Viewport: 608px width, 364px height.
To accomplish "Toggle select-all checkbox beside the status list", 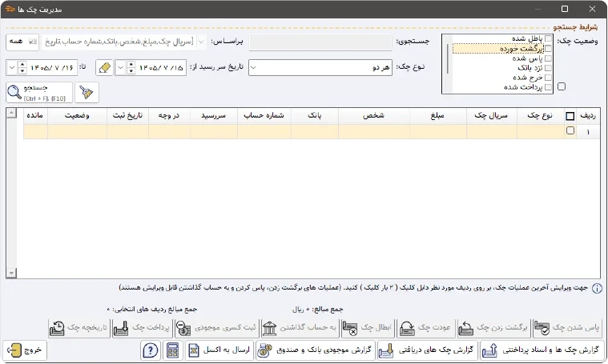I will tap(562, 86).
